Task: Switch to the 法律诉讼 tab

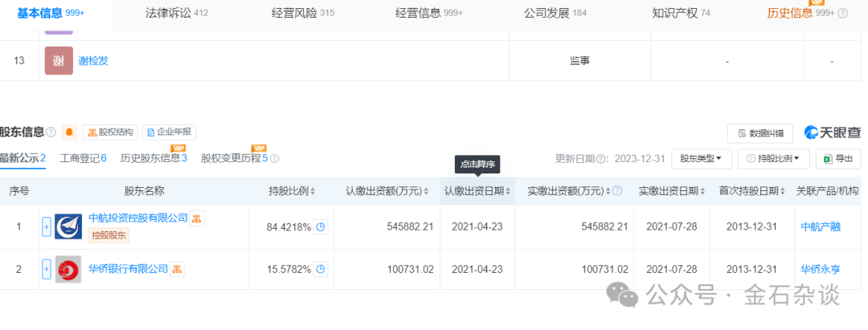Action: [x=177, y=14]
